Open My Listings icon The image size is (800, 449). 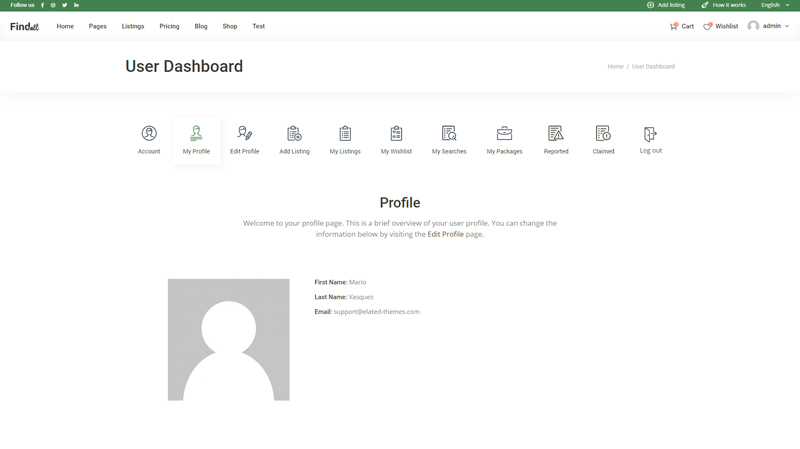(345, 134)
